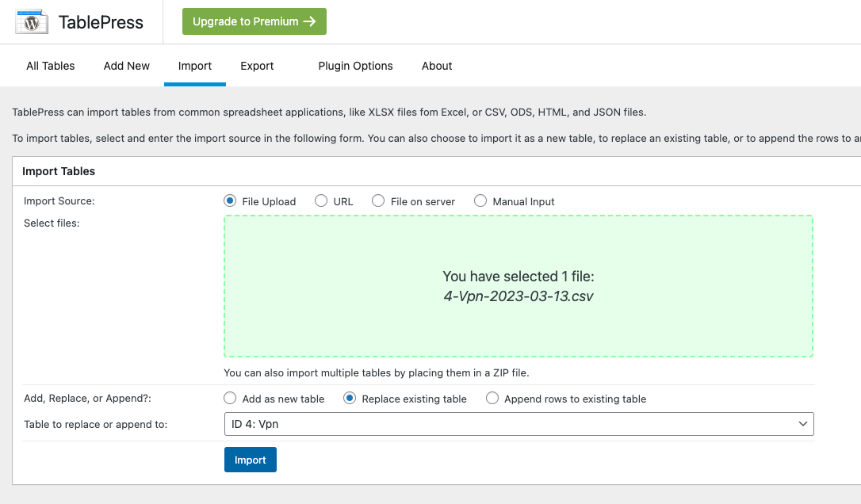Click the TablePress title text
Image resolution: width=861 pixels, height=504 pixels.
click(x=101, y=22)
